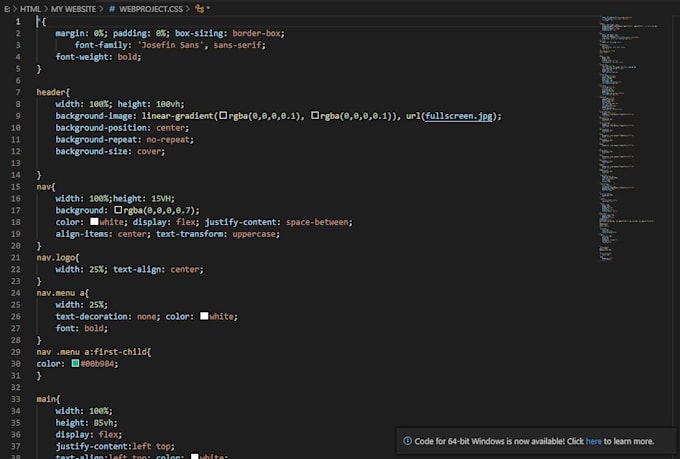Open the green #00b984 color swatch

(x=75, y=363)
